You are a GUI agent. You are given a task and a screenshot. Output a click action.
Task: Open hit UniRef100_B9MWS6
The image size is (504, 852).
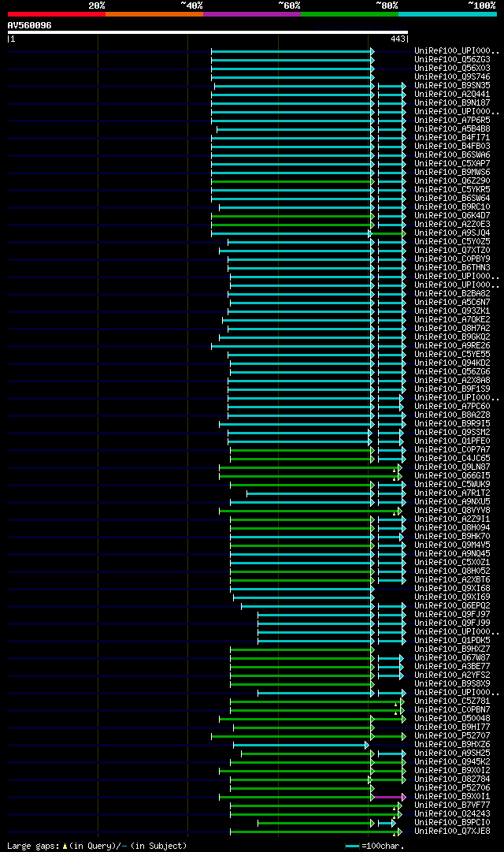coord(452,173)
